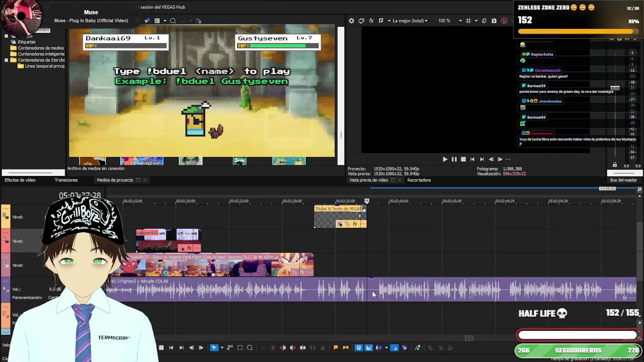Open more options in preview transport
Screen dimensions: 644x362
[508, 159]
